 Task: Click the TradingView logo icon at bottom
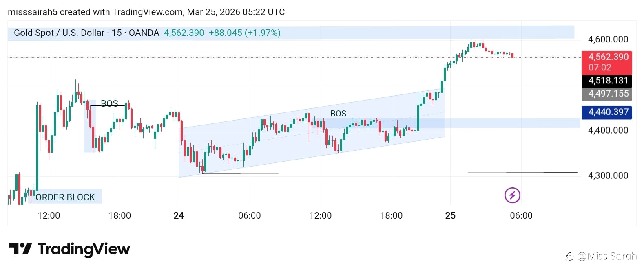click(20, 249)
